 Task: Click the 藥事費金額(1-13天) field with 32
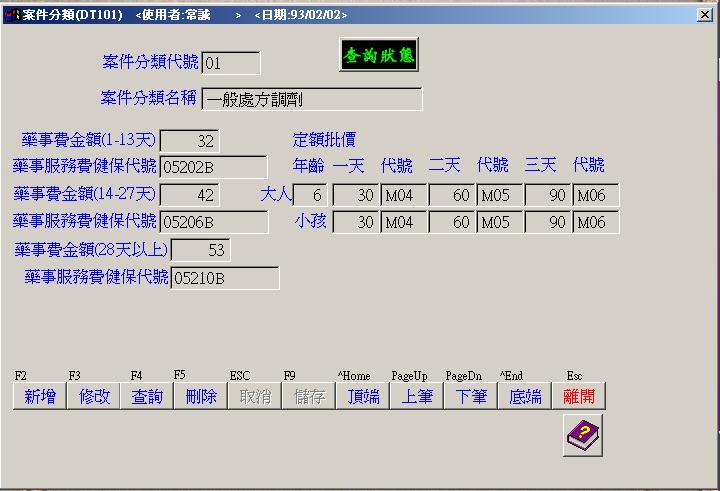click(189, 141)
